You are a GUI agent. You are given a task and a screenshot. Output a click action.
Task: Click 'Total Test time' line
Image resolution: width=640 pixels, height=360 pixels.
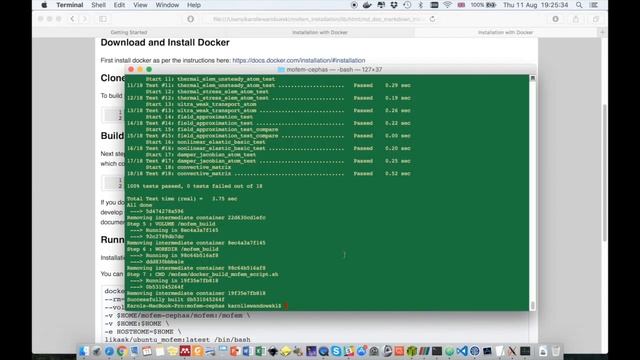click(x=182, y=199)
